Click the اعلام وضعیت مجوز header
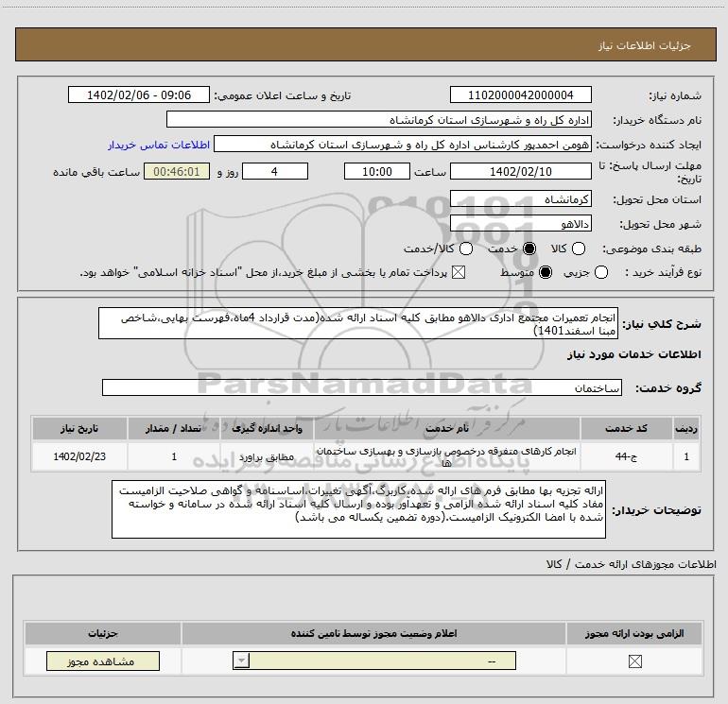The image size is (728, 704). [x=373, y=633]
